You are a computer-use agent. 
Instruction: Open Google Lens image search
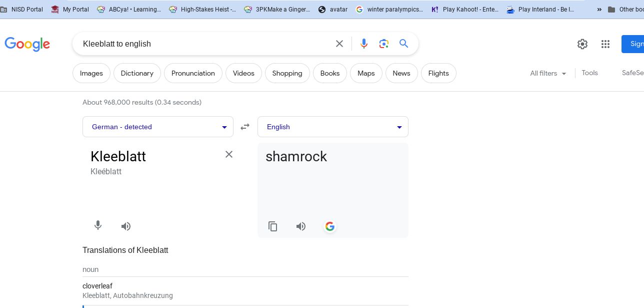pos(384,44)
